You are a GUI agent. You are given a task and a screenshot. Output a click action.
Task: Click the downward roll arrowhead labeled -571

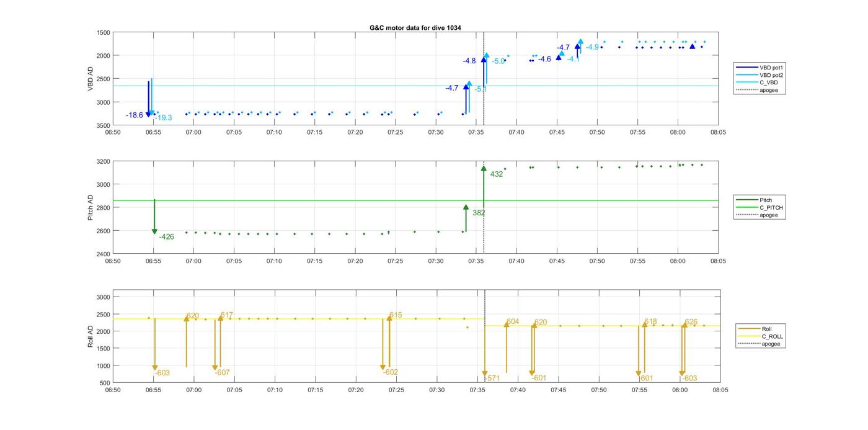[x=485, y=375]
